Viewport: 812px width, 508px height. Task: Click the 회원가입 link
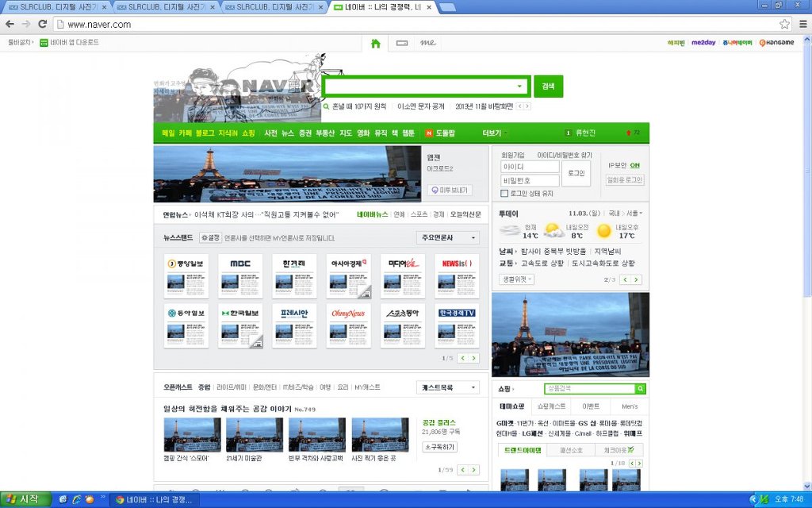coord(513,155)
